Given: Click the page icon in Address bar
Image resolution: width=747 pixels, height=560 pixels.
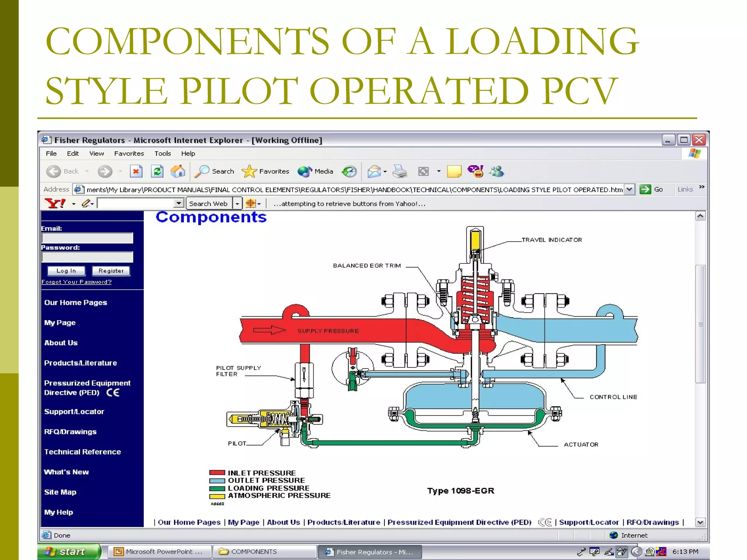Looking at the screenshot, I should point(78,189).
